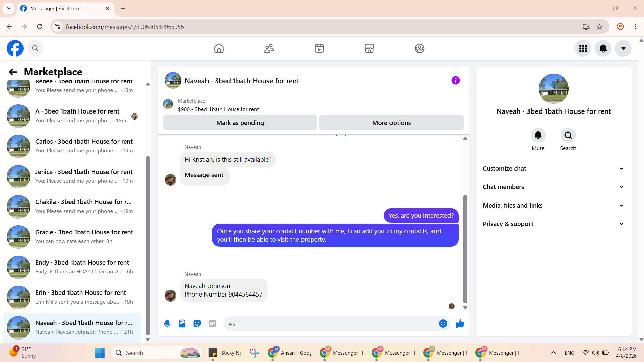The height and width of the screenshot is (362, 644).
Task: Open Snipping Tool from the taskbar
Action: coord(255,353)
